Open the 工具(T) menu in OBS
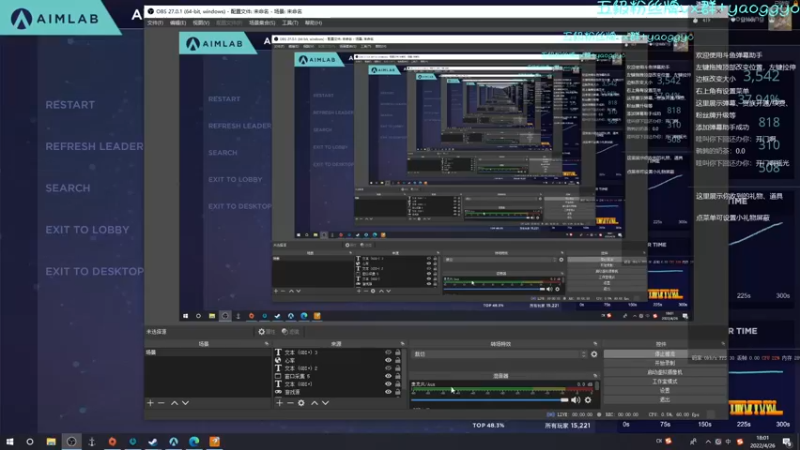Viewport: 800px width, 450px height. click(x=290, y=23)
